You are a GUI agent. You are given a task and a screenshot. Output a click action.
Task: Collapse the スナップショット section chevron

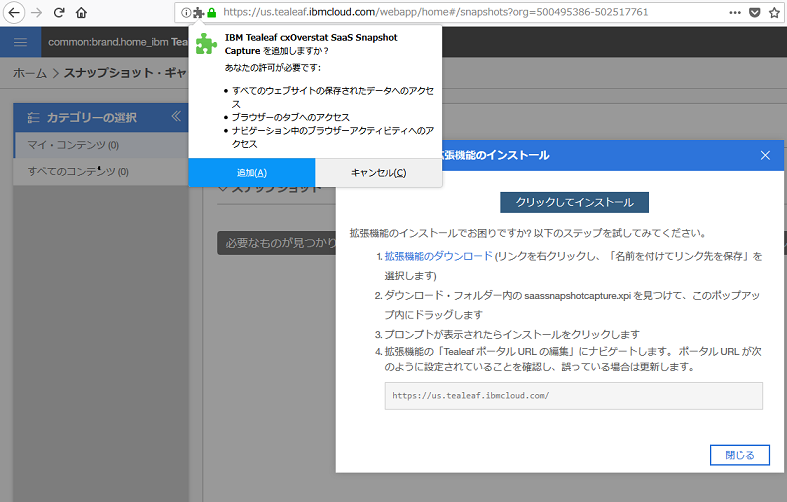point(223,189)
